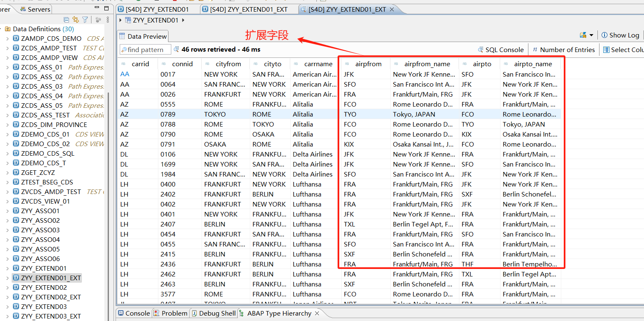Toggle Link with Editor in Project Explorer
Screen dimensions: 644x321
click(x=75, y=20)
